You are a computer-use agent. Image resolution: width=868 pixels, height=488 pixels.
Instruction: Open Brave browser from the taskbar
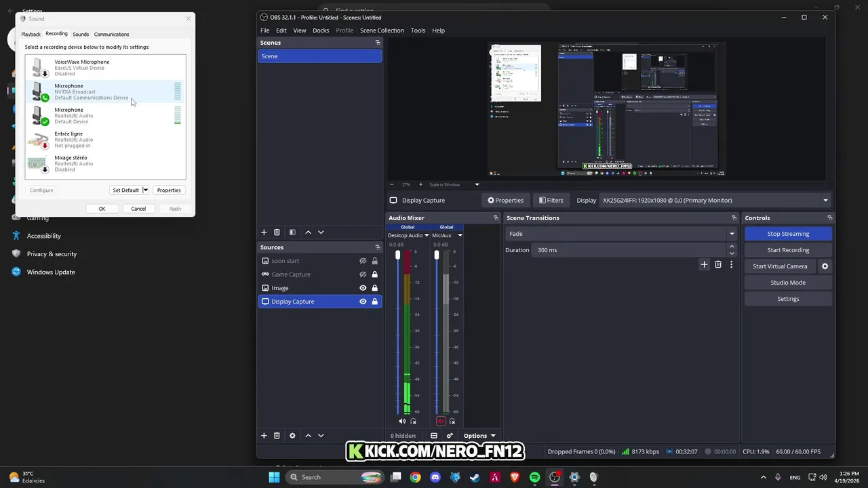click(x=515, y=477)
